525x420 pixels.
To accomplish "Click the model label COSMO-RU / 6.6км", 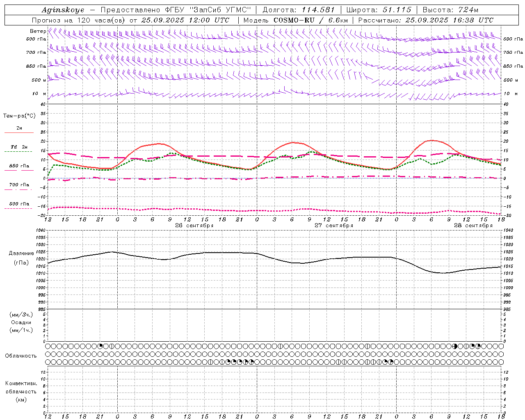I will pyautogui.click(x=311, y=20).
